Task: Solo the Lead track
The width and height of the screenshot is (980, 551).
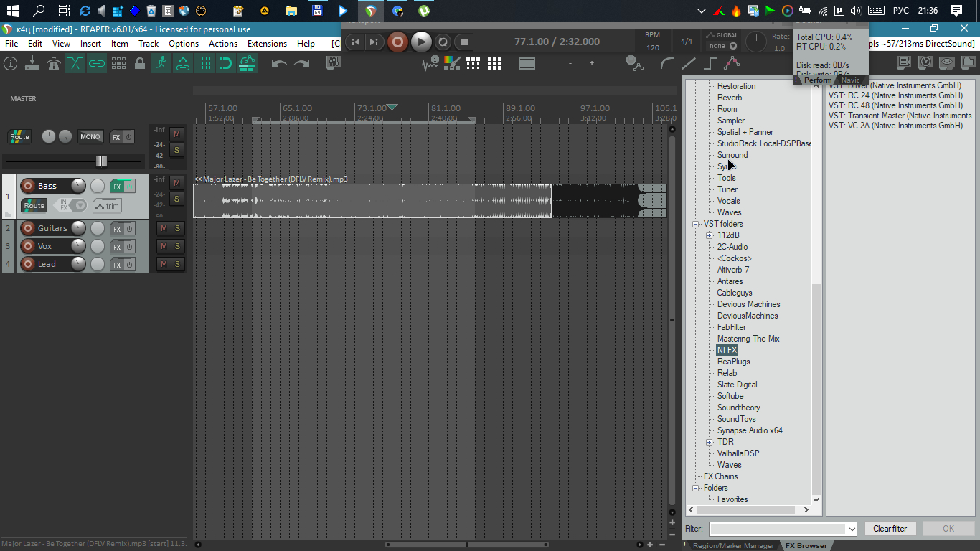Action: (177, 264)
